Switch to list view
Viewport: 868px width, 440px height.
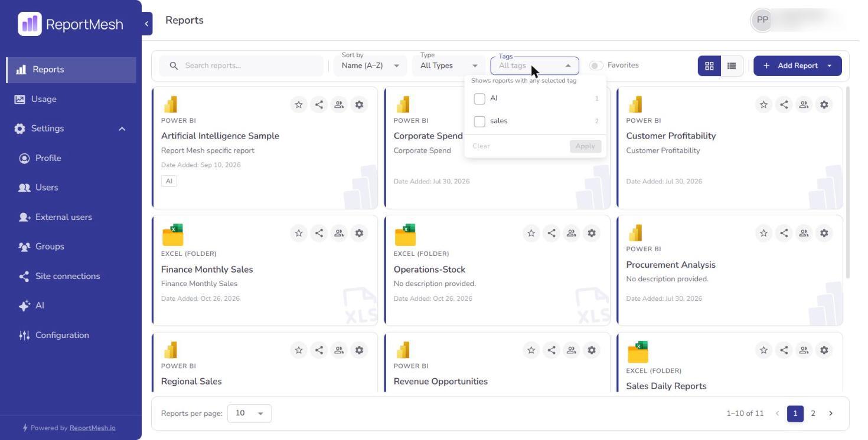coord(732,66)
